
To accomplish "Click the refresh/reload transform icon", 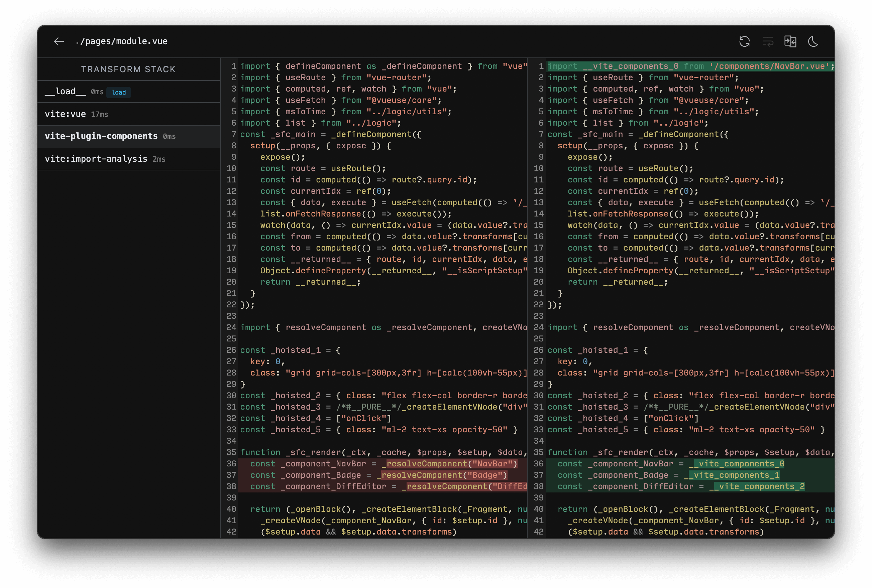I will click(x=744, y=41).
